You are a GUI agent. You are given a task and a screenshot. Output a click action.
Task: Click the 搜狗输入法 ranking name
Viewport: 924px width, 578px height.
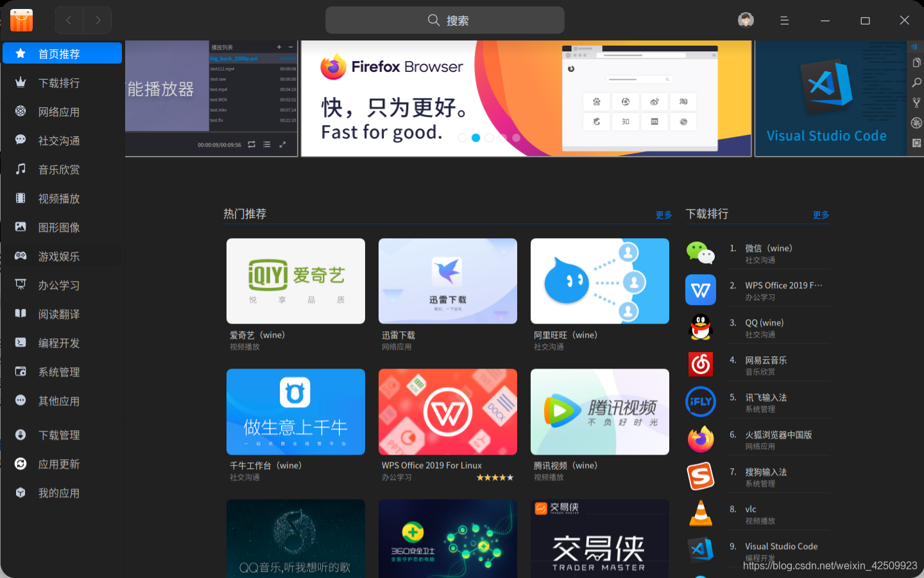766,472
